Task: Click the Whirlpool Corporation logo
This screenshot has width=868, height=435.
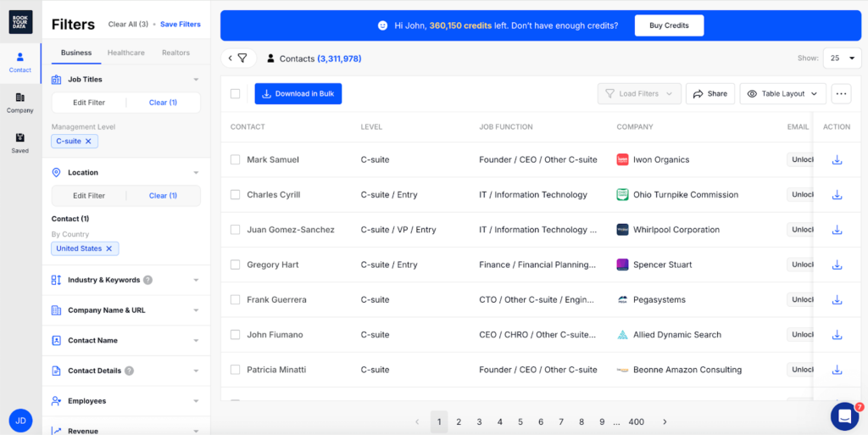Action: tap(622, 230)
